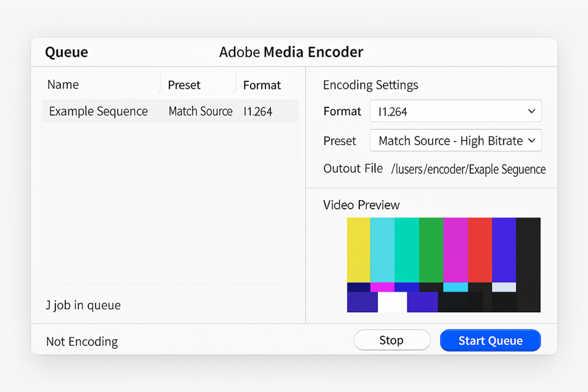Click the Encoding Settings panel header
This screenshot has width=588, height=392.
(x=370, y=84)
